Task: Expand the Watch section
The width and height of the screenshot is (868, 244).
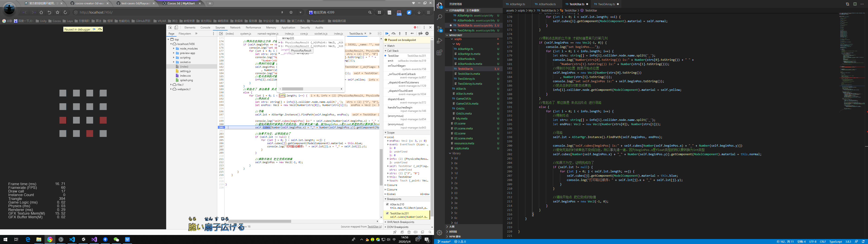Action: click(x=391, y=46)
